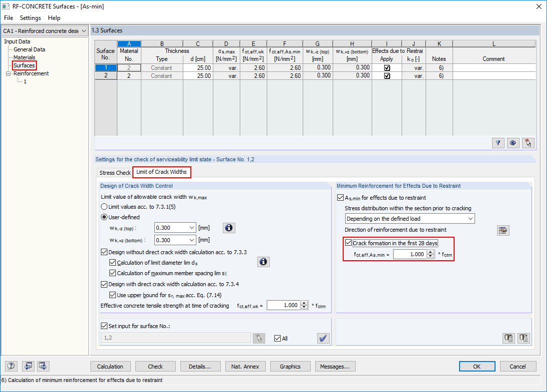Viewport: 547px width, 392px height.
Task: Click the Calculation button
Action: (x=110, y=366)
